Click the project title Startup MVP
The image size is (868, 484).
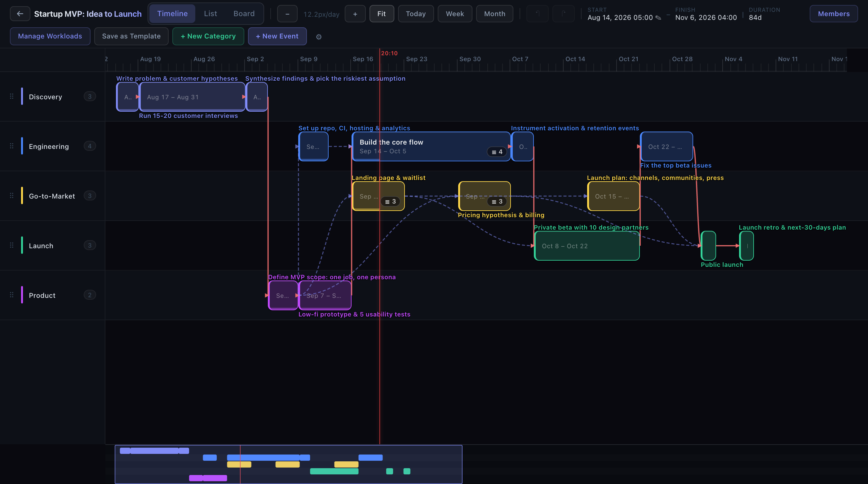88,14
